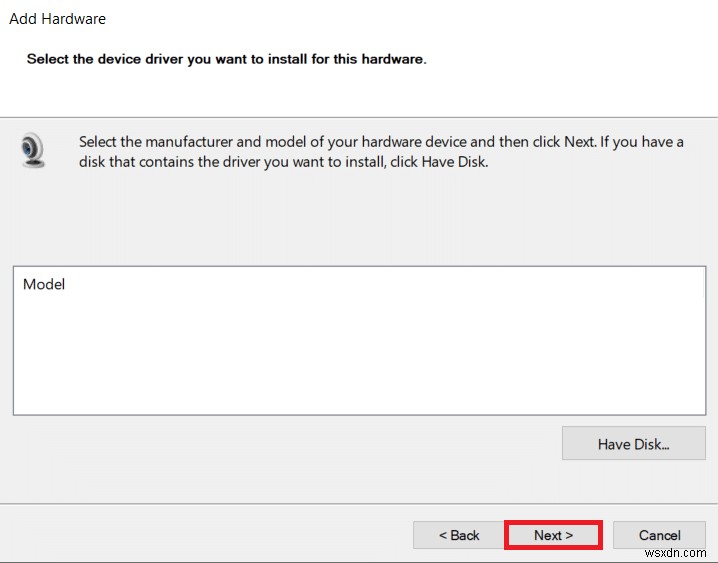Screen dimensions: 718x563
Task: Click Next to continue driver installation
Action: pyautogui.click(x=553, y=535)
